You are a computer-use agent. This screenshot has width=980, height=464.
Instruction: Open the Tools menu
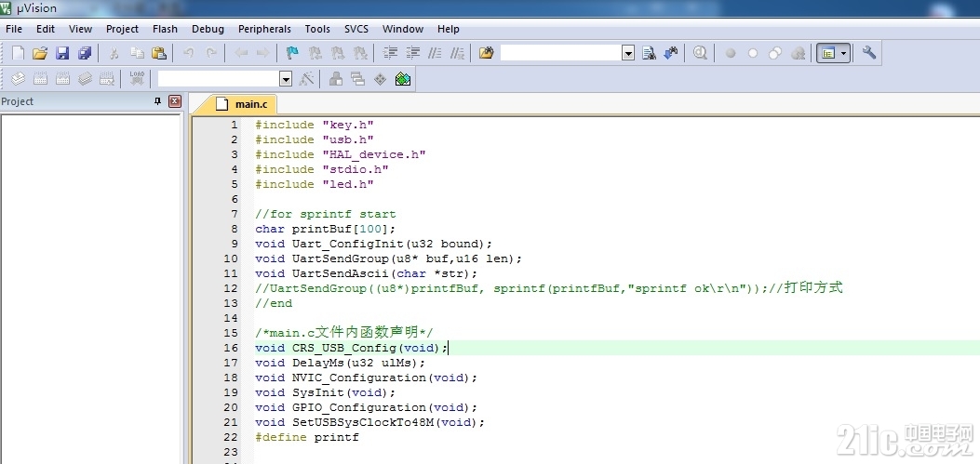[x=317, y=29]
